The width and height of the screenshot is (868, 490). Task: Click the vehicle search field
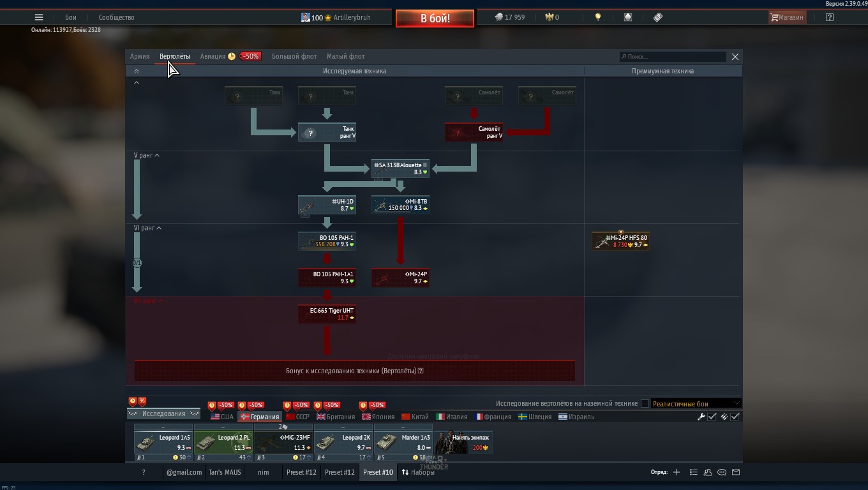click(673, 57)
